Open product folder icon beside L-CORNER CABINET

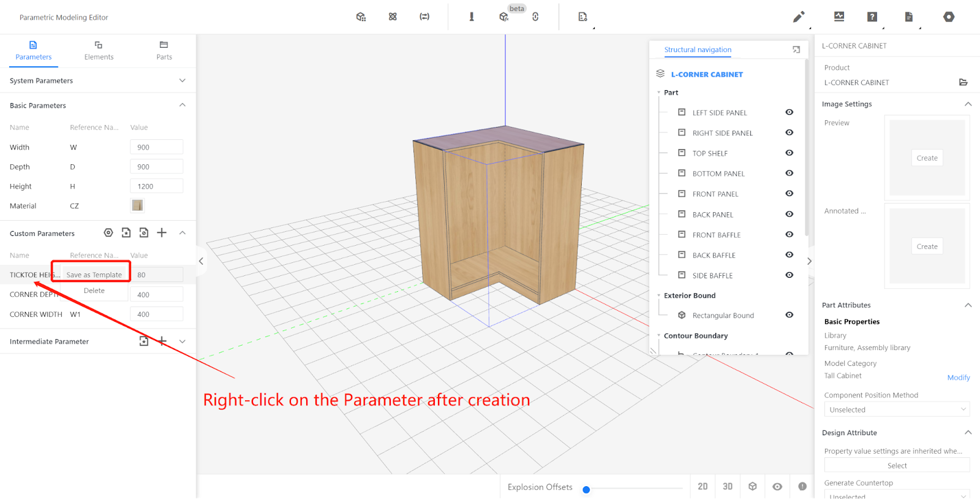(963, 82)
